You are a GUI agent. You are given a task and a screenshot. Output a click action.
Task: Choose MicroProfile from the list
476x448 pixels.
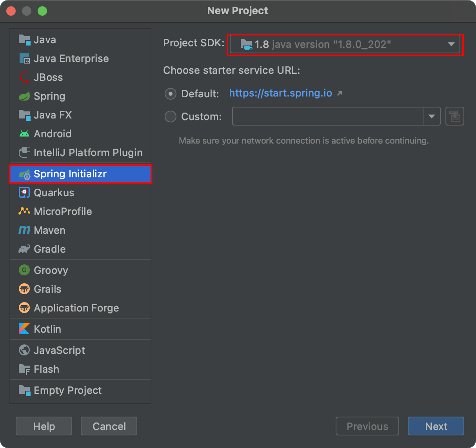click(x=80, y=211)
